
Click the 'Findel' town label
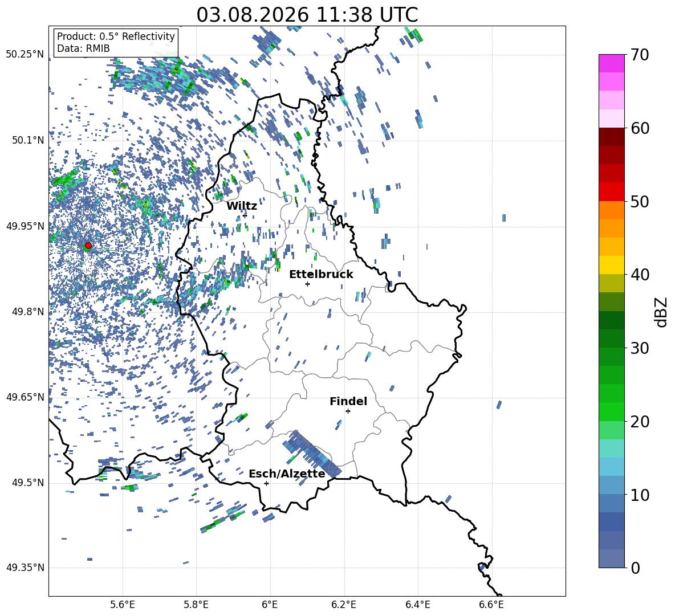coord(348,401)
